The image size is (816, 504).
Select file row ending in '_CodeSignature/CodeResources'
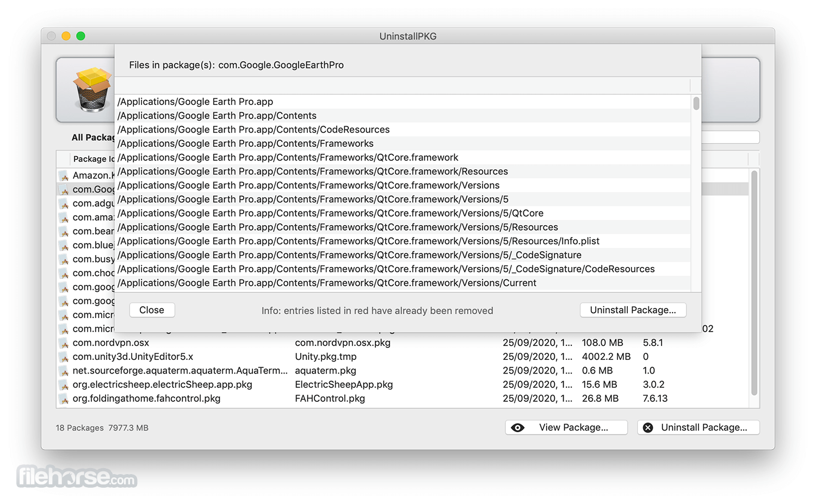(x=403, y=269)
